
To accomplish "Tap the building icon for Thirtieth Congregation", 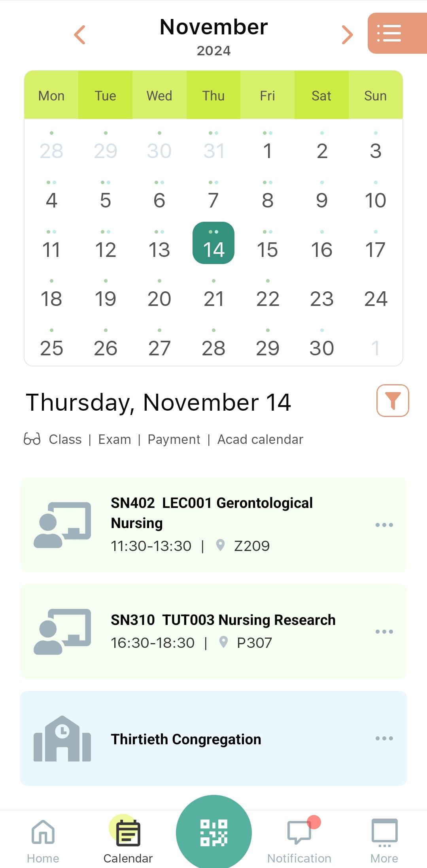I will 62,738.
